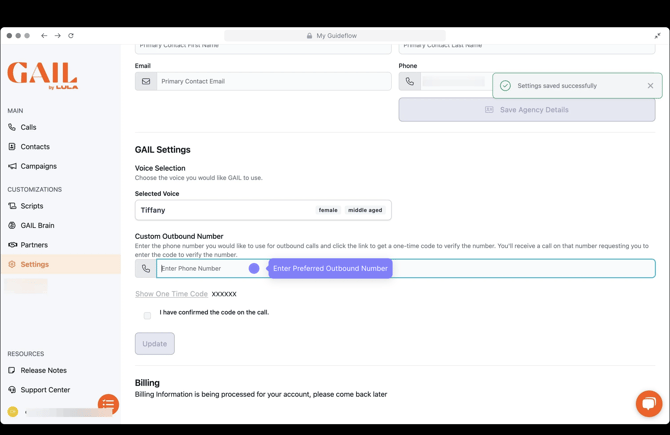This screenshot has height=435, width=670.
Task: Click the purple guide hotspot dot
Action: pyautogui.click(x=254, y=268)
